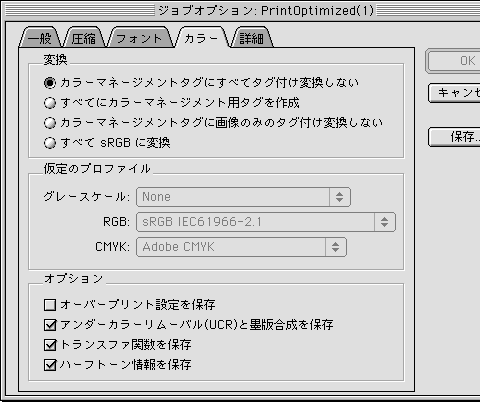The width and height of the screenshot is (480, 402).
Task: Switch to the 一般 tab
Action: (40, 38)
